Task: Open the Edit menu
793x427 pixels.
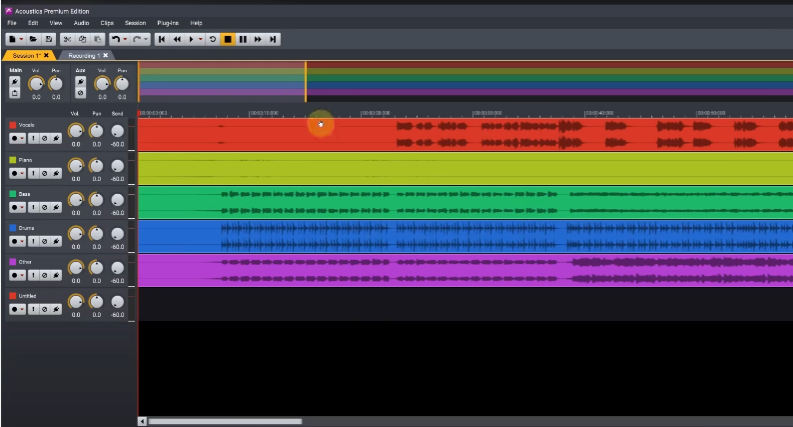Action: click(33, 23)
